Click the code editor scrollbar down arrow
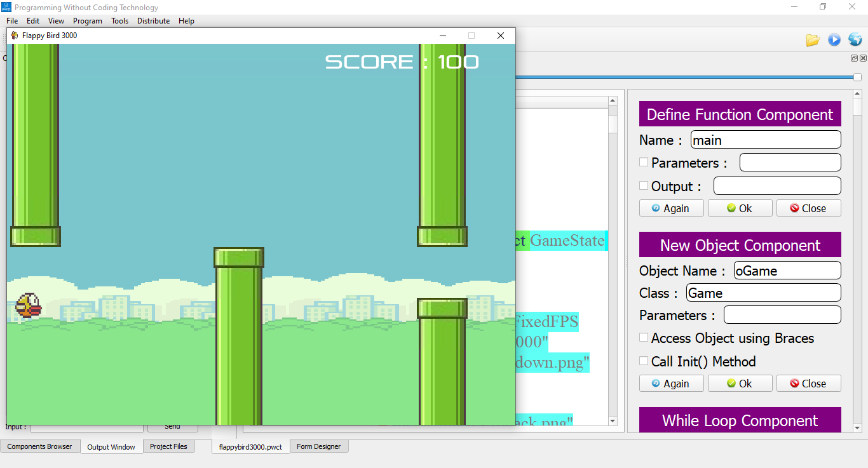This screenshot has height=468, width=868. pyautogui.click(x=613, y=421)
